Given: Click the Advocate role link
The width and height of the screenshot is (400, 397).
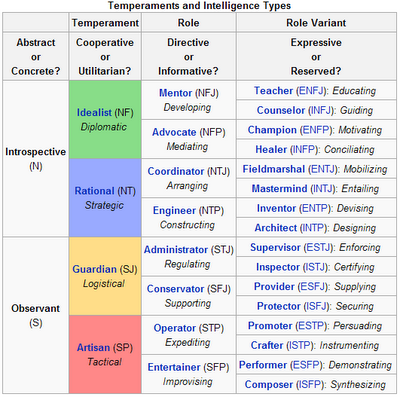Looking at the screenshot, I should pos(174,132).
